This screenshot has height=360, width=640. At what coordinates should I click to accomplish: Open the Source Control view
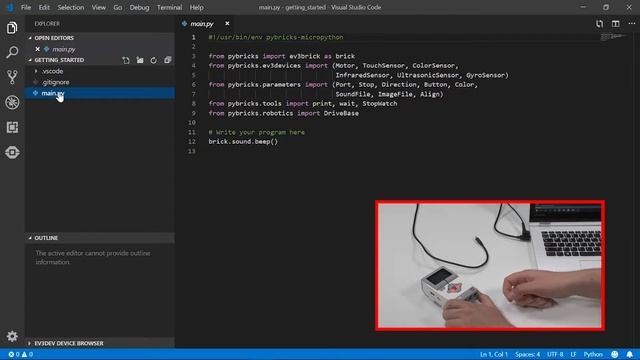pos(12,77)
